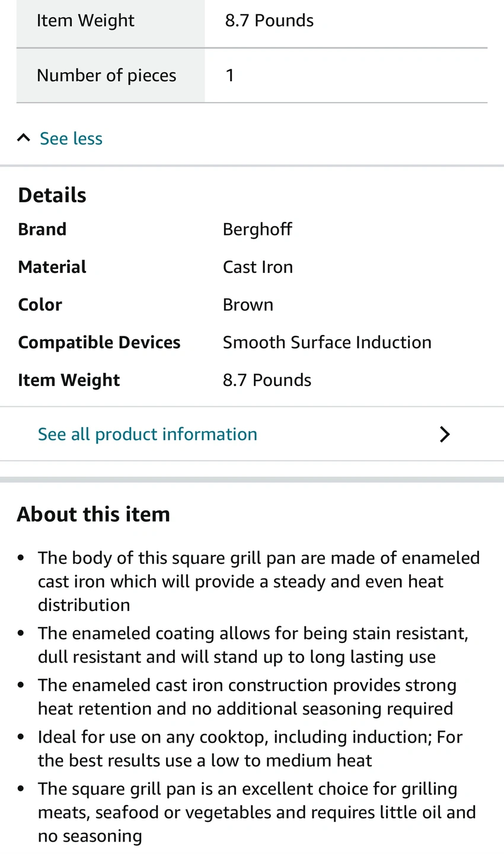Click the collapse chevron beside See less
Screen dimensions: 504x854
tap(24, 138)
